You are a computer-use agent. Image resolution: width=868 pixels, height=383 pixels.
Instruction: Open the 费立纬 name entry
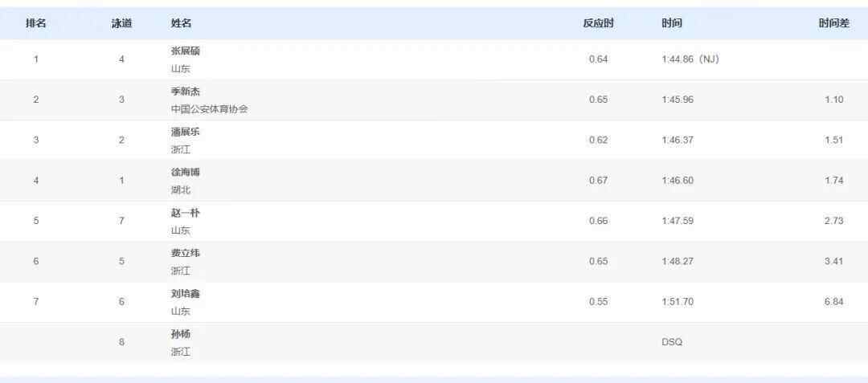[186, 253]
